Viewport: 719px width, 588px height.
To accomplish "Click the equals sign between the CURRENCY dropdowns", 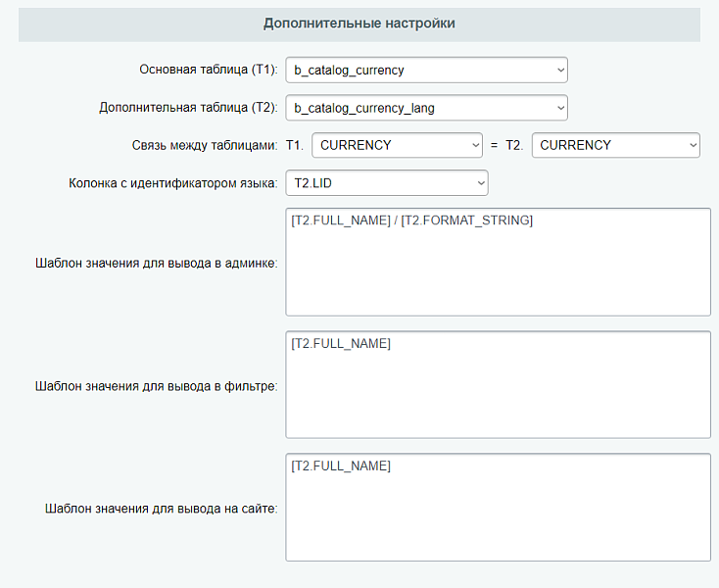I will [494, 145].
